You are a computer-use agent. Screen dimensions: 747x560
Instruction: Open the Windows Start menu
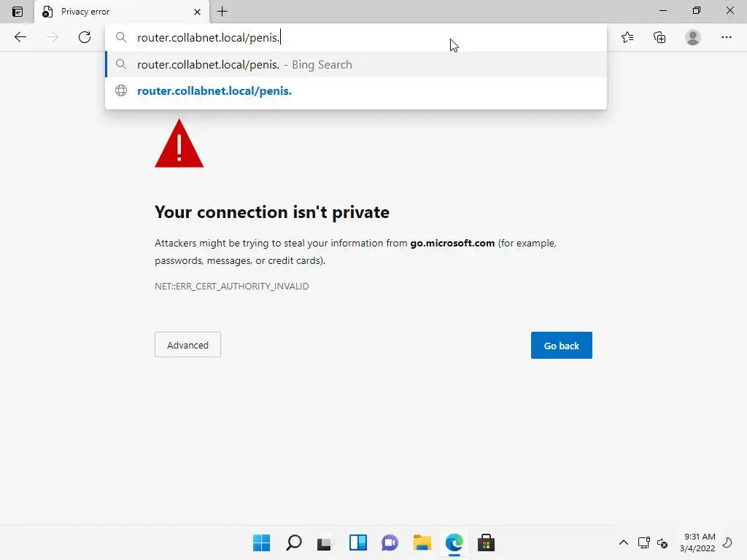[261, 542]
